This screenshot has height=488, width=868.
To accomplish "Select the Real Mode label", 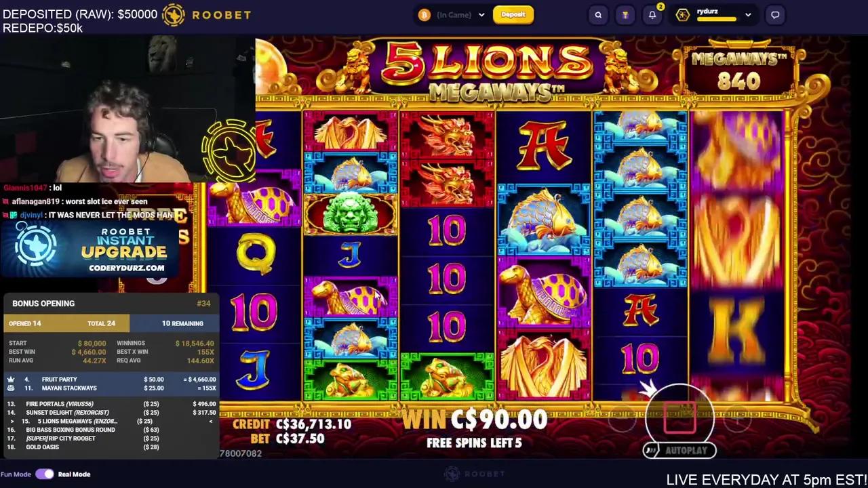I will [x=74, y=474].
